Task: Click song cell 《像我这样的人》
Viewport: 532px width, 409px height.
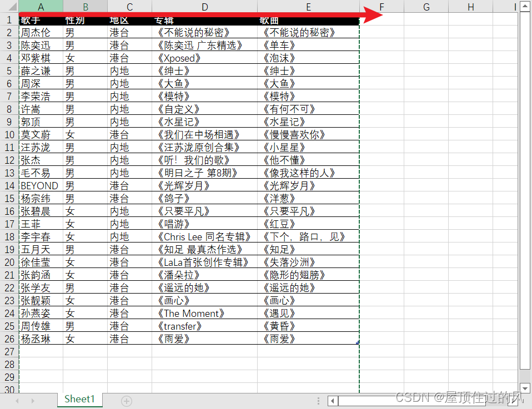Action: tap(308, 173)
